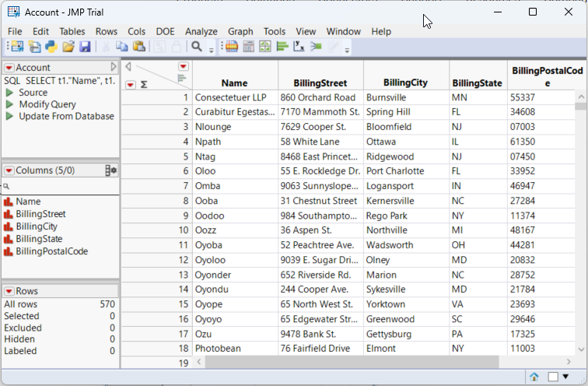Viewport: 588px width, 386px height.
Task: Run the Update From Database script
Action: click(66, 116)
